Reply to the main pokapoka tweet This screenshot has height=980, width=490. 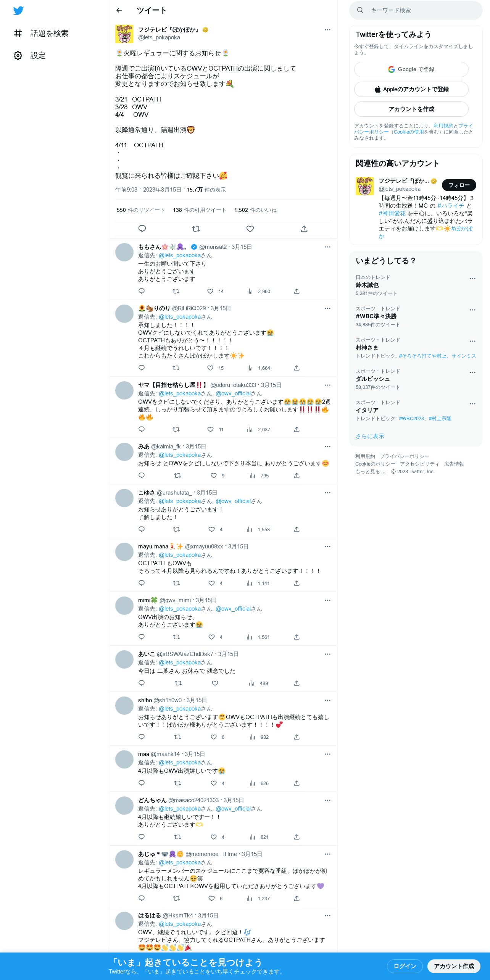coord(142,229)
